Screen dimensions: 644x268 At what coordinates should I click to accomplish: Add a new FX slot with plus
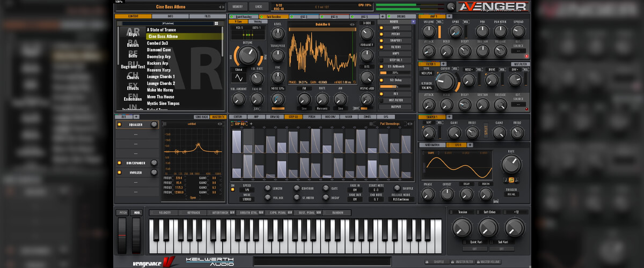[x=136, y=116]
